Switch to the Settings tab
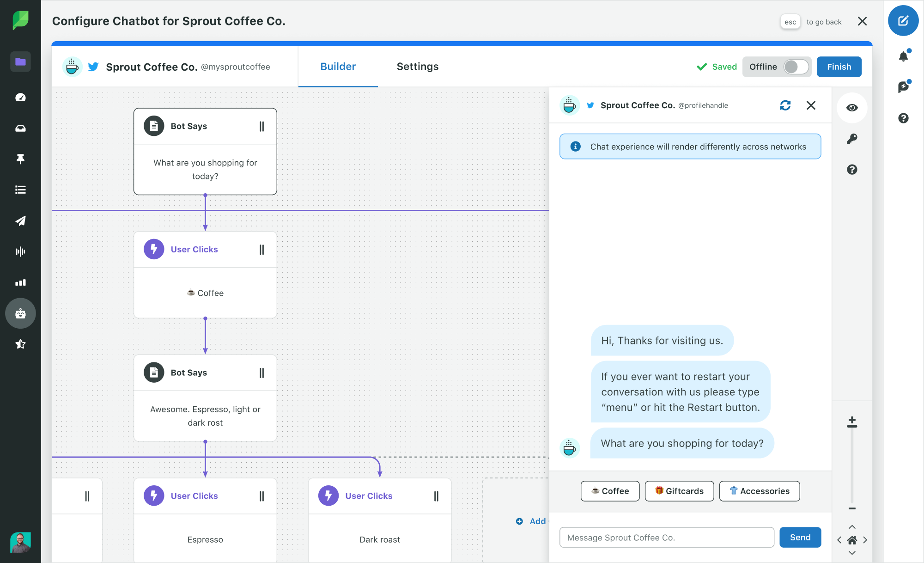Viewport: 924px width, 563px height. pyautogui.click(x=418, y=66)
